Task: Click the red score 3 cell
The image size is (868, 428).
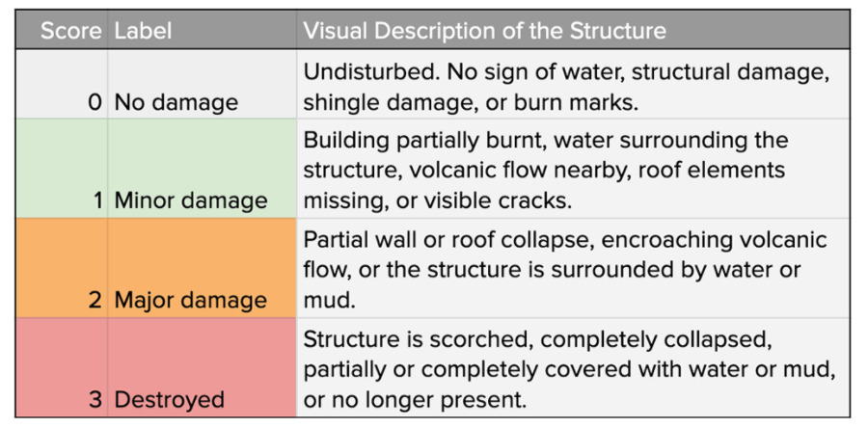Action: click(x=95, y=399)
